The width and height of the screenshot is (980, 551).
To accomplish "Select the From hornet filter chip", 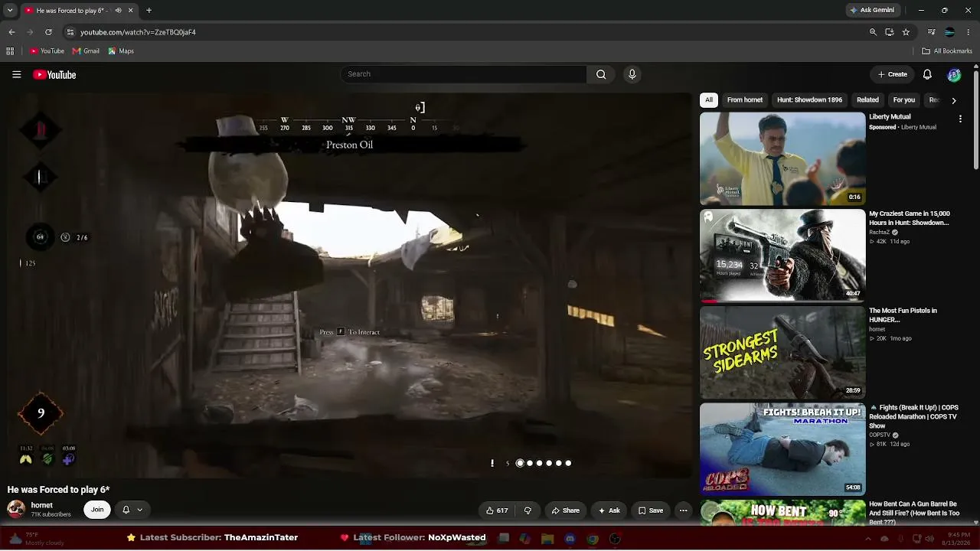I will click(745, 100).
